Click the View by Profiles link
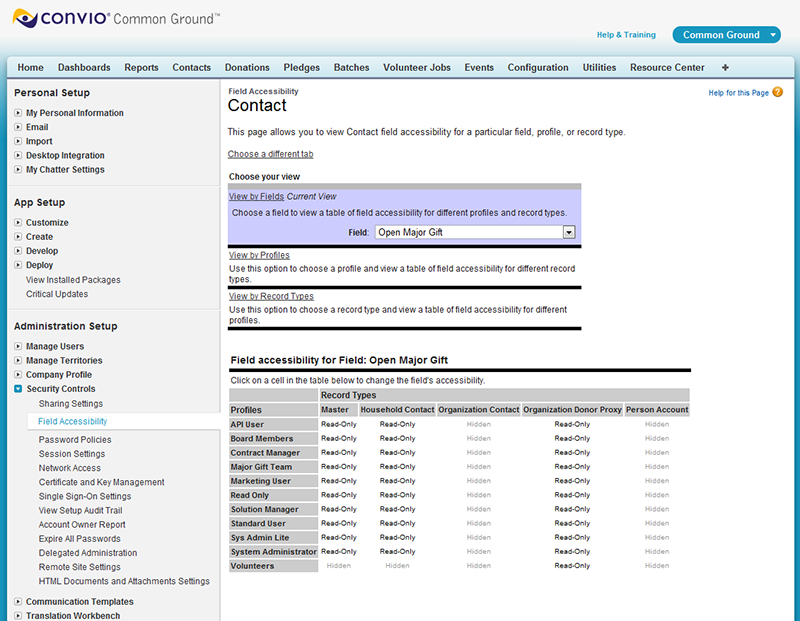This screenshot has width=800, height=621. pyautogui.click(x=259, y=256)
